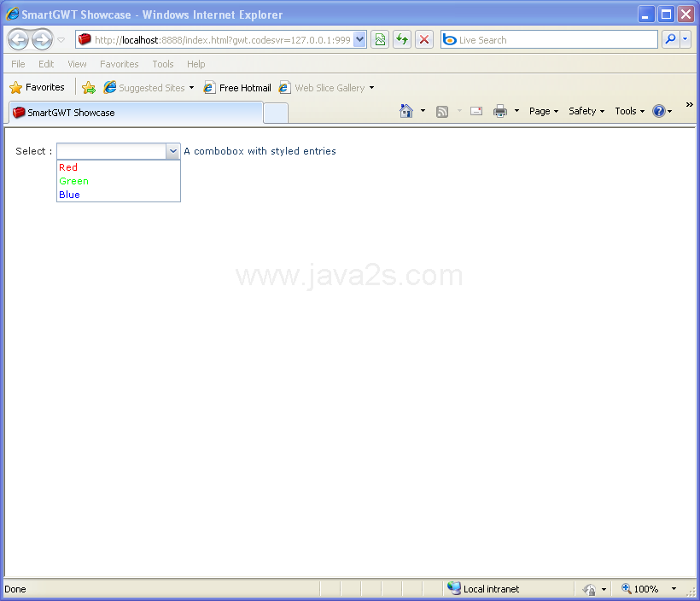This screenshot has height=601, width=700.
Task: Expand the Home button dropdown arrow
Action: [x=423, y=111]
